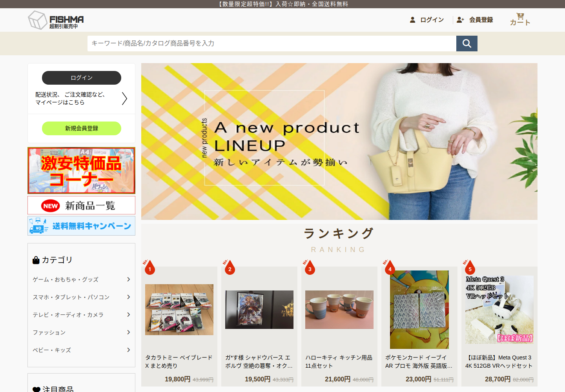
Task: Open the Meta Quest 3 product thumbnail
Action: pyautogui.click(x=499, y=310)
